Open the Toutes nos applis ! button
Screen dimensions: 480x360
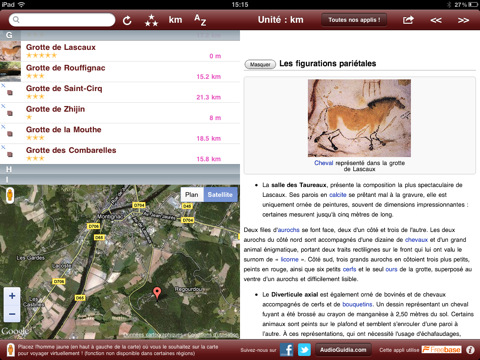pos(354,20)
